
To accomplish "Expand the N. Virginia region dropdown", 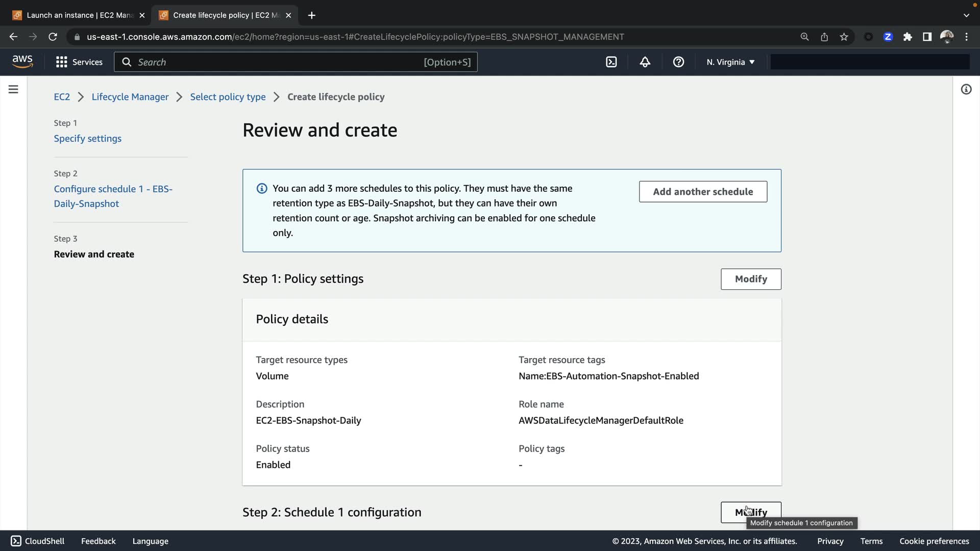I will tap(730, 62).
